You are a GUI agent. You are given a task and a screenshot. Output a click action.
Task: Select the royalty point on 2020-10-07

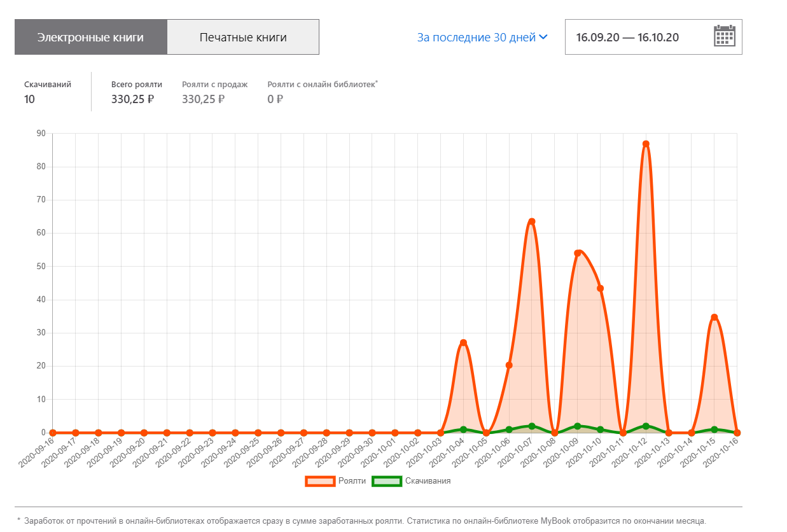[x=532, y=221]
